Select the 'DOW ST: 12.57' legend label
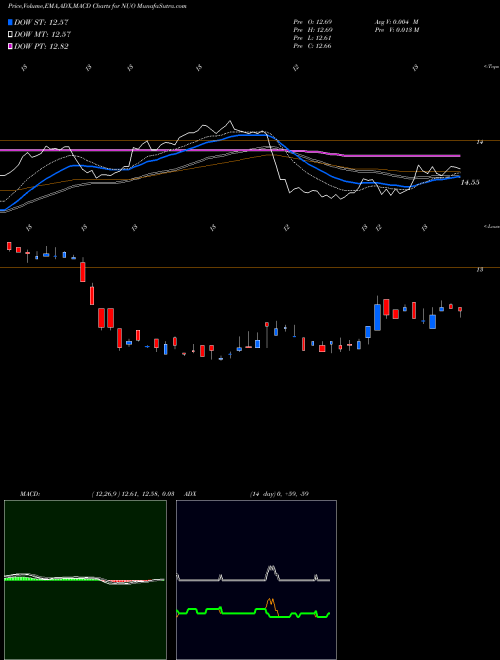The height and width of the screenshot is (660, 500). click(x=41, y=22)
